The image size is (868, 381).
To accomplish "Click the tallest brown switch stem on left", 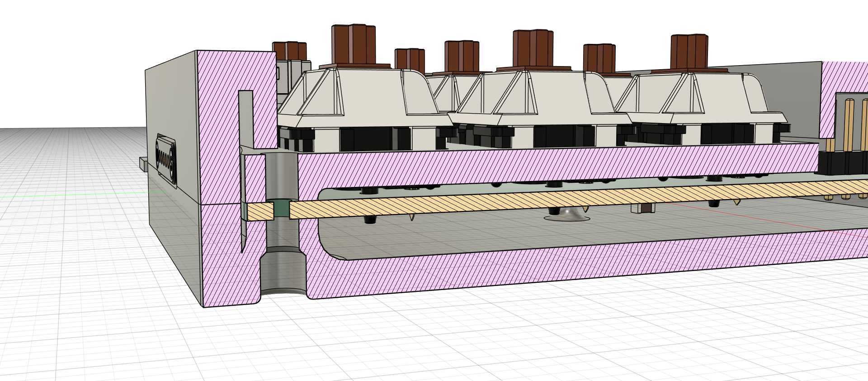I will (x=354, y=44).
